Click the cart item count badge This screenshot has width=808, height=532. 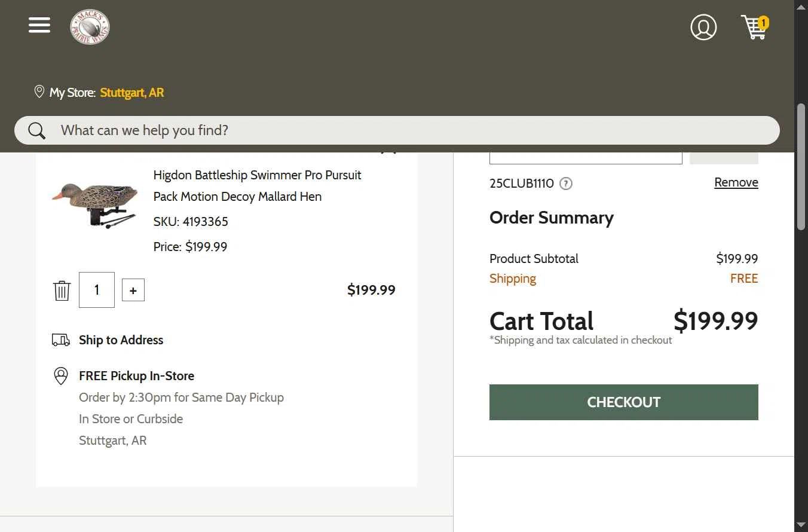[x=763, y=23]
